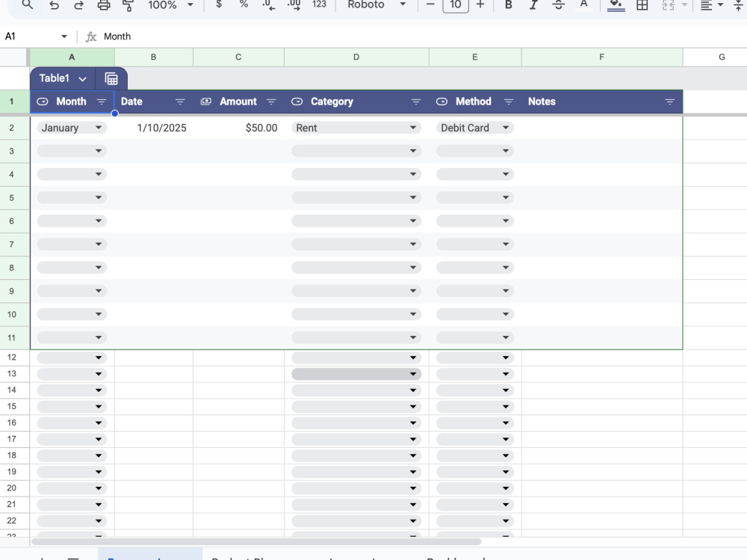Click the merge cells icon

(x=668, y=4)
